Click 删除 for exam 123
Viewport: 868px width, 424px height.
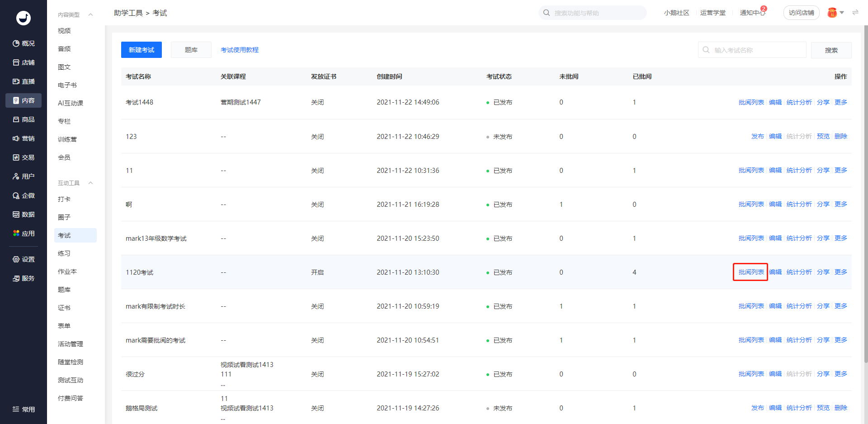pos(841,136)
